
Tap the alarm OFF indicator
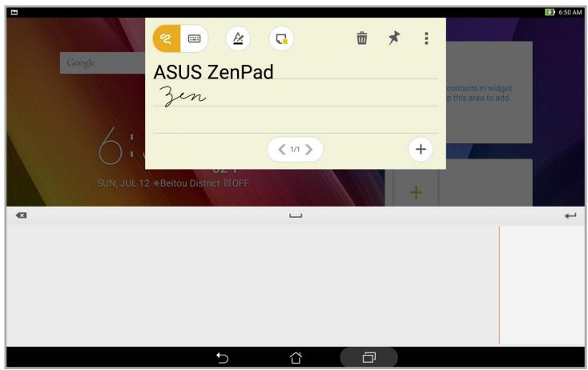click(x=236, y=183)
